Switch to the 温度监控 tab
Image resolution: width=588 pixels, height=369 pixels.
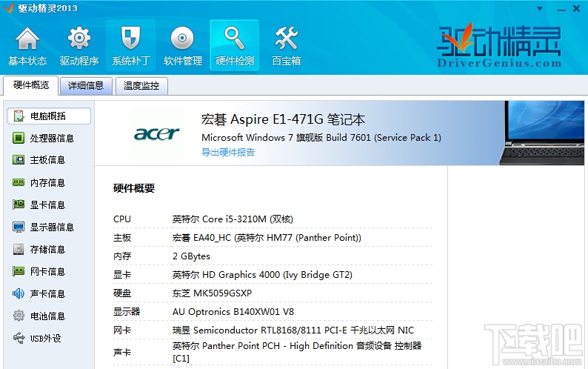click(x=141, y=86)
